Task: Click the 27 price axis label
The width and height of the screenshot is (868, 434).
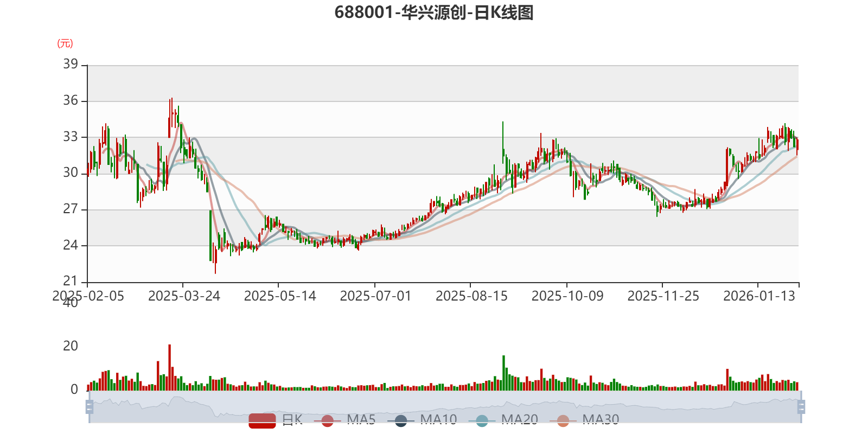Action: point(71,209)
